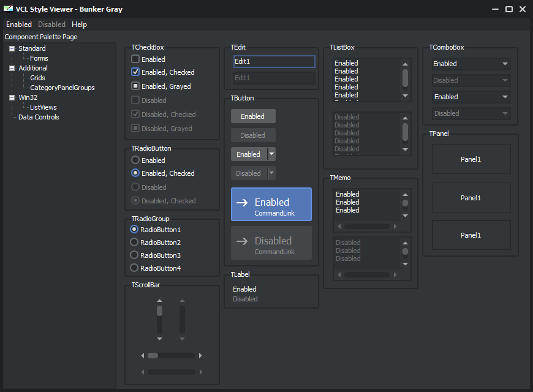The width and height of the screenshot is (533, 392).
Task: Click inside the enabled TMemo text area
Action: tap(367, 205)
